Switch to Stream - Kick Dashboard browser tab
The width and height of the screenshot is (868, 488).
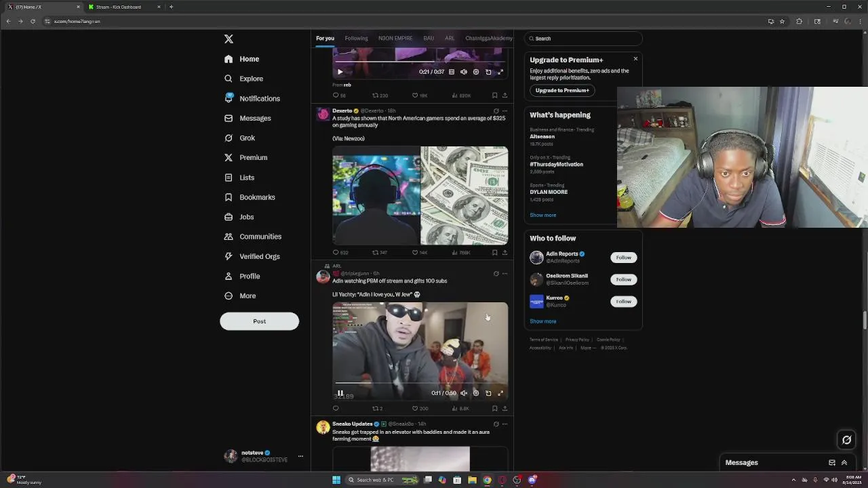point(124,7)
